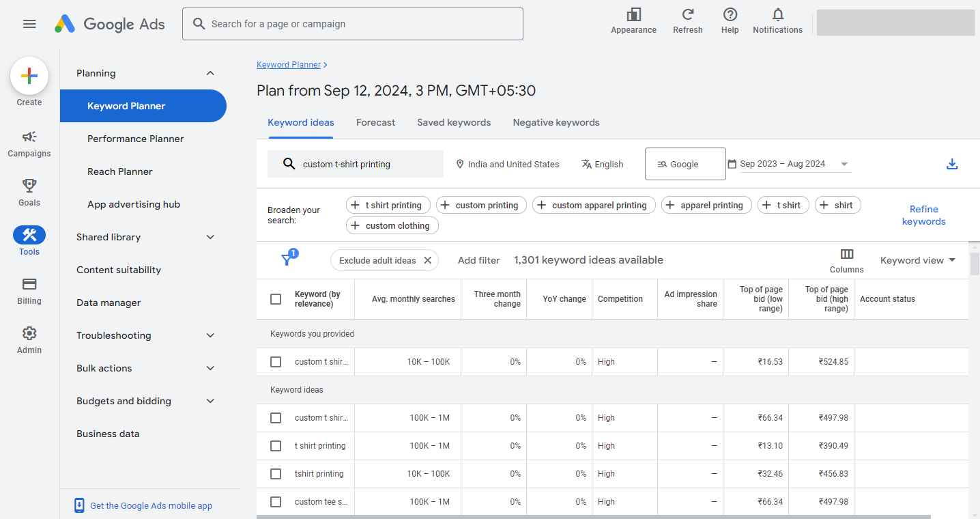Image resolution: width=980 pixels, height=519 pixels.
Task: Tick the select-all checkbox in table header
Action: [x=276, y=299]
